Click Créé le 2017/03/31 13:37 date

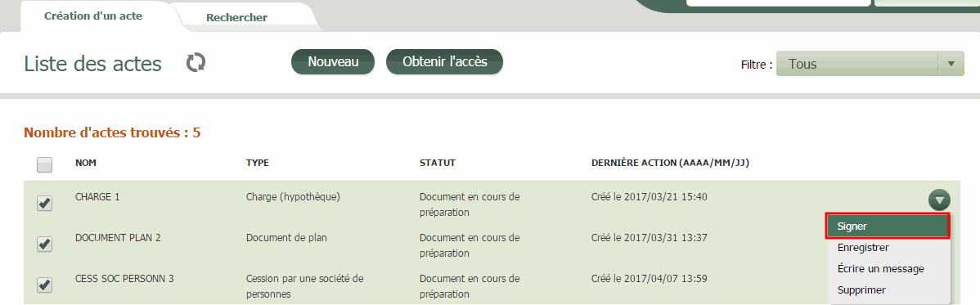tap(650, 237)
